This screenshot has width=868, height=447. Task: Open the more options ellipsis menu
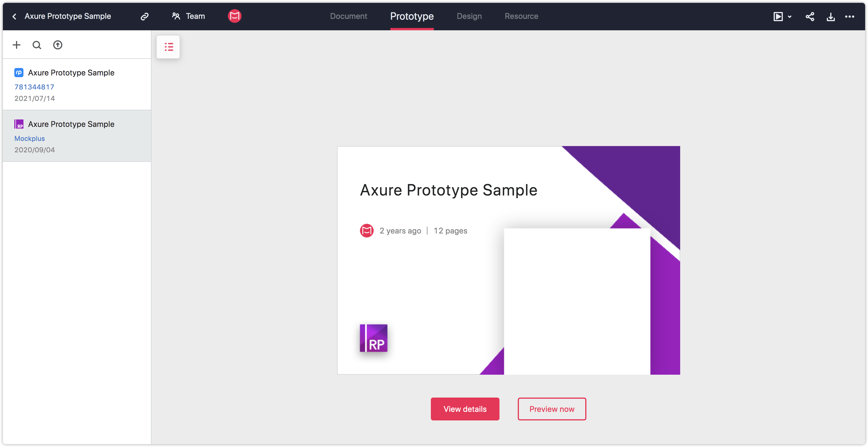(x=850, y=16)
